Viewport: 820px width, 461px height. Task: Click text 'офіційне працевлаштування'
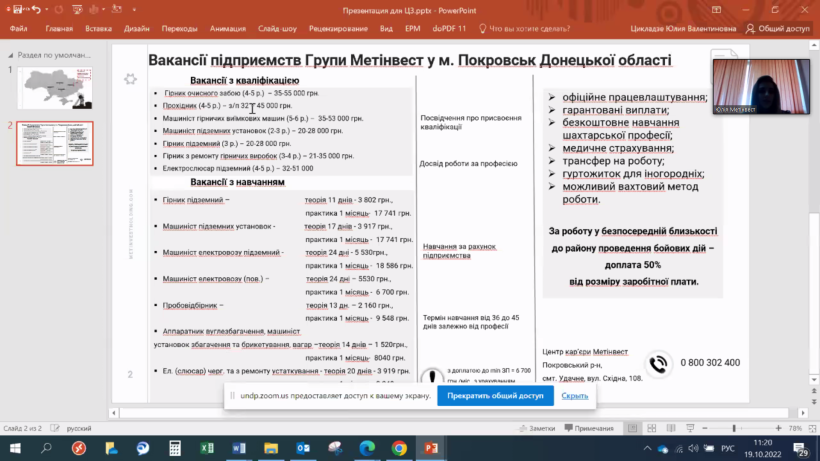click(634, 97)
